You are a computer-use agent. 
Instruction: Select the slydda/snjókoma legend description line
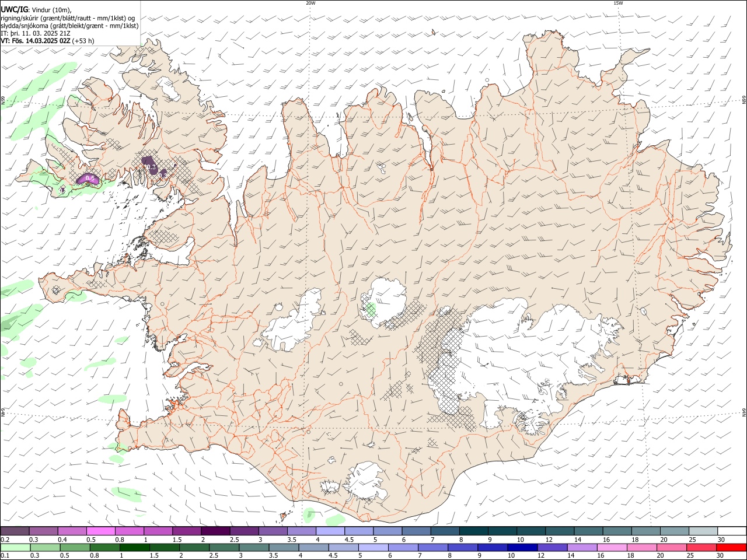coord(69,26)
